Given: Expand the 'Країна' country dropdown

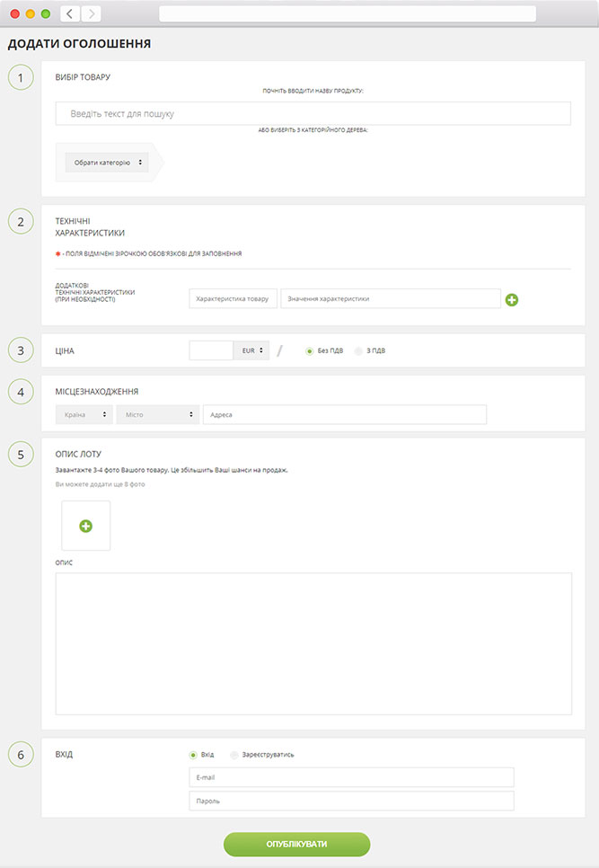Looking at the screenshot, I should 84,414.
